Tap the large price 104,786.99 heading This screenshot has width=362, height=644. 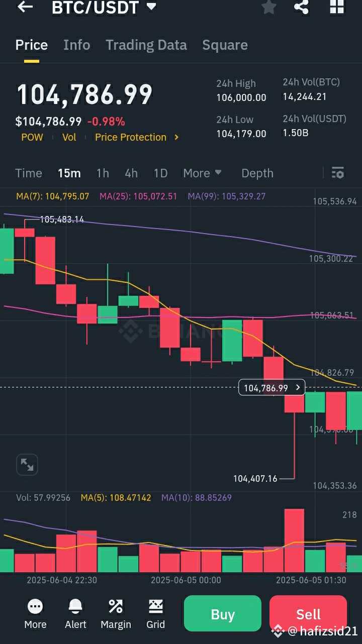pyautogui.click(x=84, y=94)
